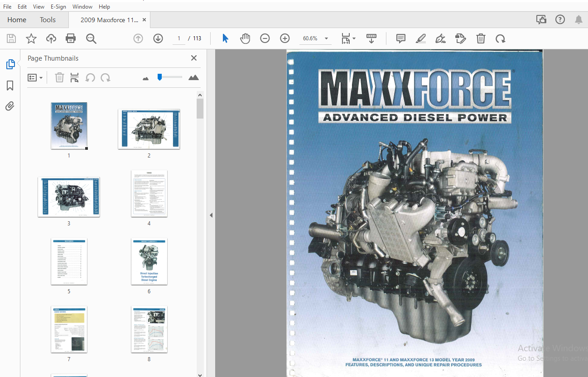Click the thumbnails panel scrollbar thumb
This screenshot has height=377, width=588.
tap(200, 109)
